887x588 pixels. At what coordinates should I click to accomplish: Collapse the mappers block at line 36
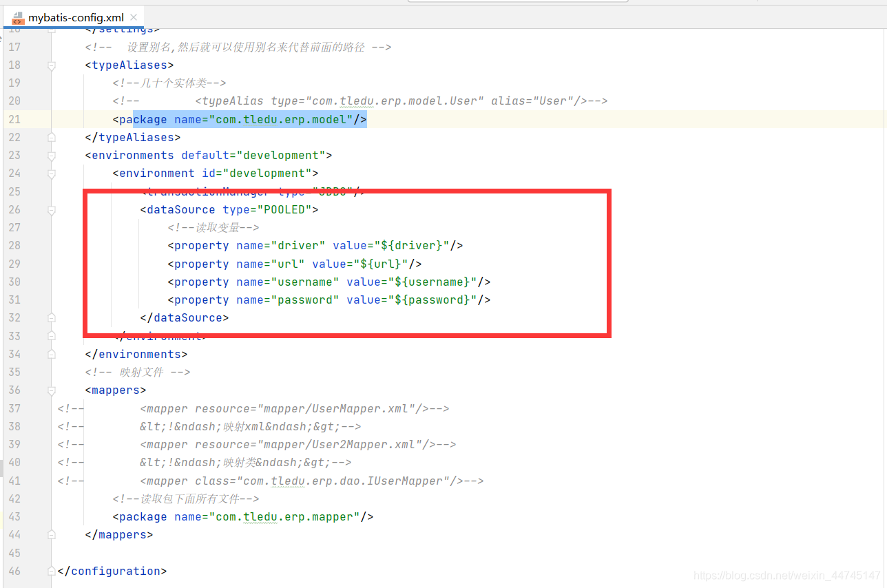point(52,390)
